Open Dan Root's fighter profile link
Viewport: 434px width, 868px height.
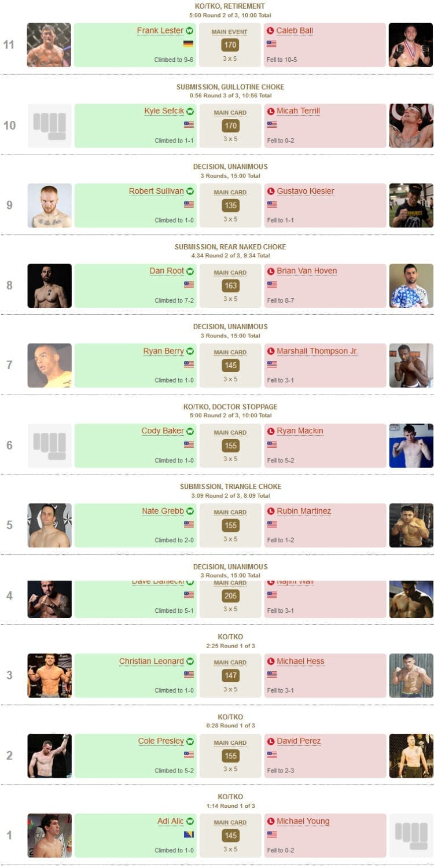click(167, 271)
